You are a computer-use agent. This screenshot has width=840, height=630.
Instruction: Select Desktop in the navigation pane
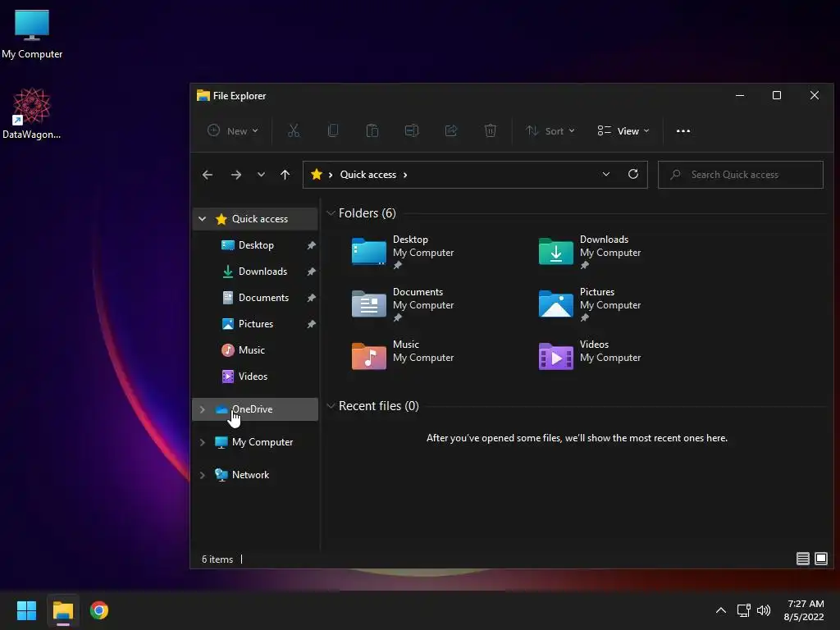[x=256, y=244]
